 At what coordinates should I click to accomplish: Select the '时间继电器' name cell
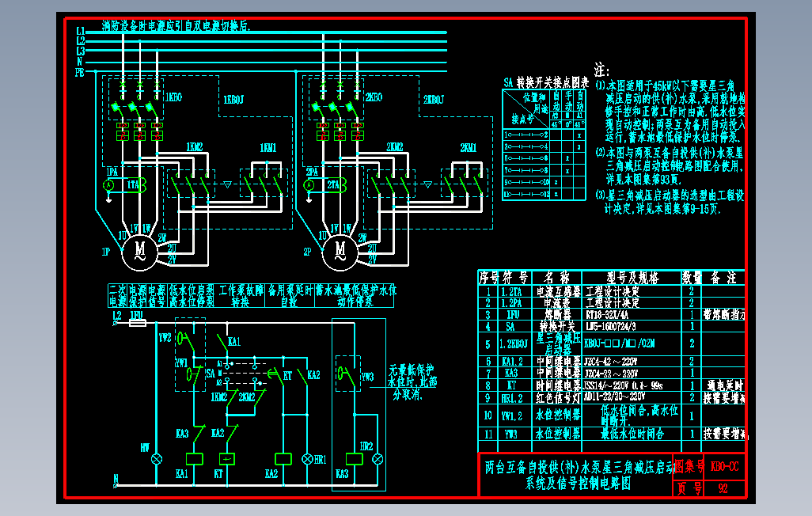click(558, 385)
